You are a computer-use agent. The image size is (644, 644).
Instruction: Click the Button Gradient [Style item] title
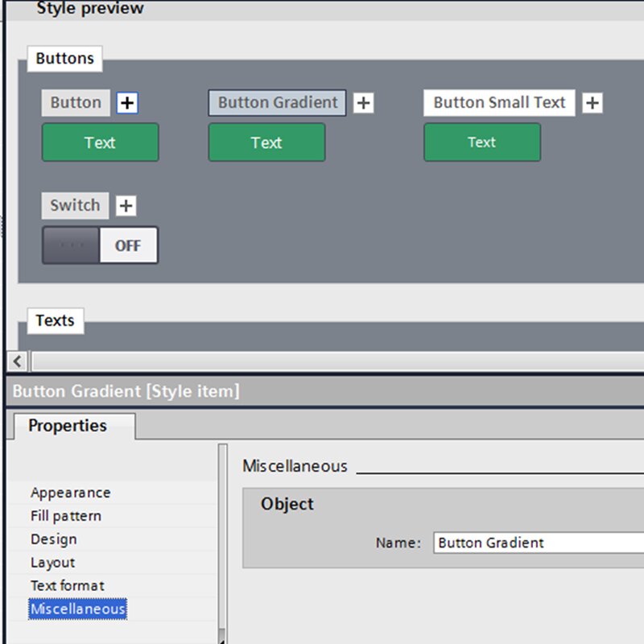(x=126, y=391)
